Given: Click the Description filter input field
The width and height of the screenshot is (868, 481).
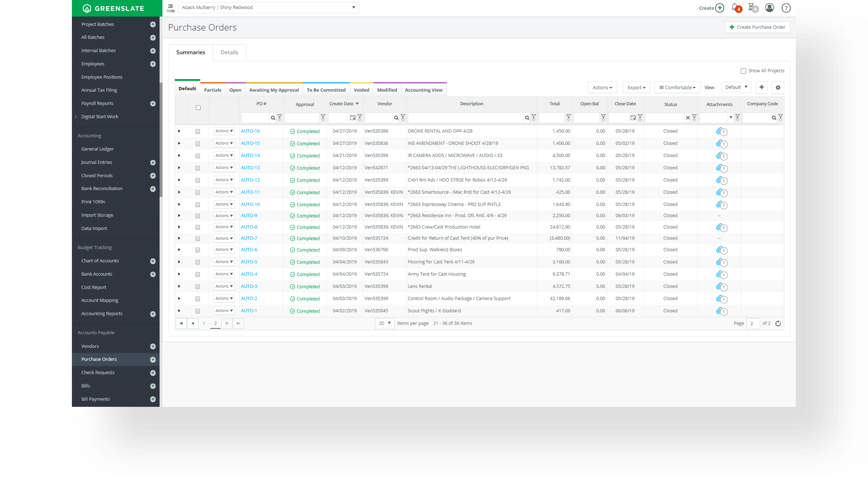Looking at the screenshot, I should coord(466,118).
